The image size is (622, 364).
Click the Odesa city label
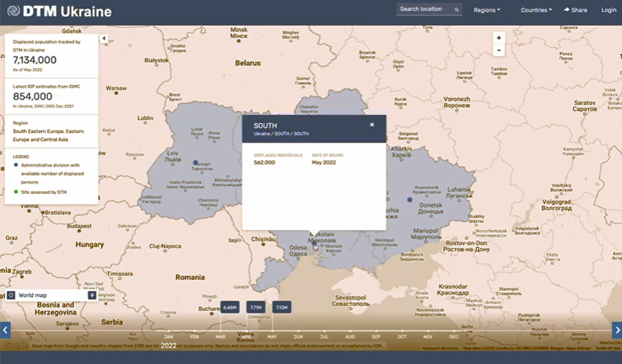298,250
